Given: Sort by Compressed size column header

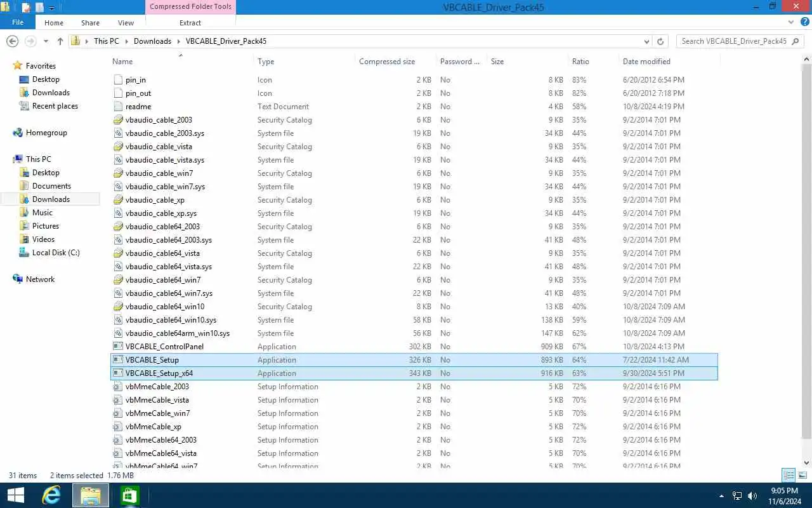Looking at the screenshot, I should click(387, 62).
